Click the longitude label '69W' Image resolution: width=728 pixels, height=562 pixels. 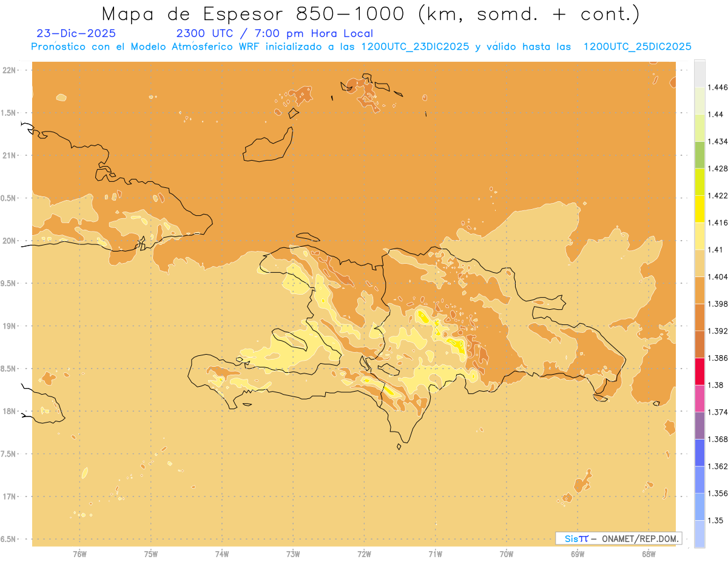point(578,554)
